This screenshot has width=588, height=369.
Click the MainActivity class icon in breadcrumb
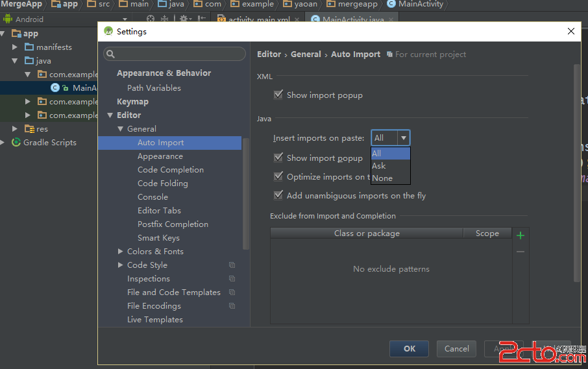[391, 4]
